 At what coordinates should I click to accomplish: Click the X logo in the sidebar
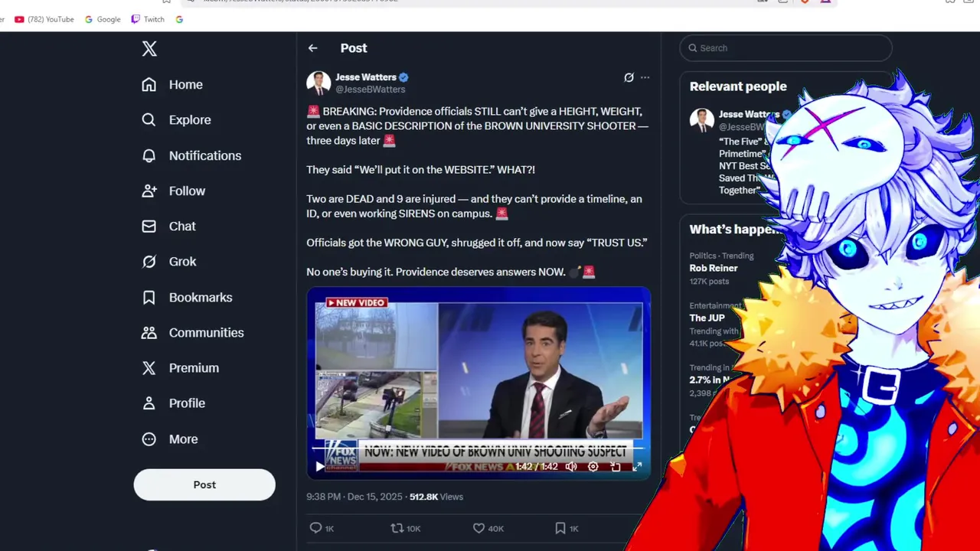click(x=149, y=49)
